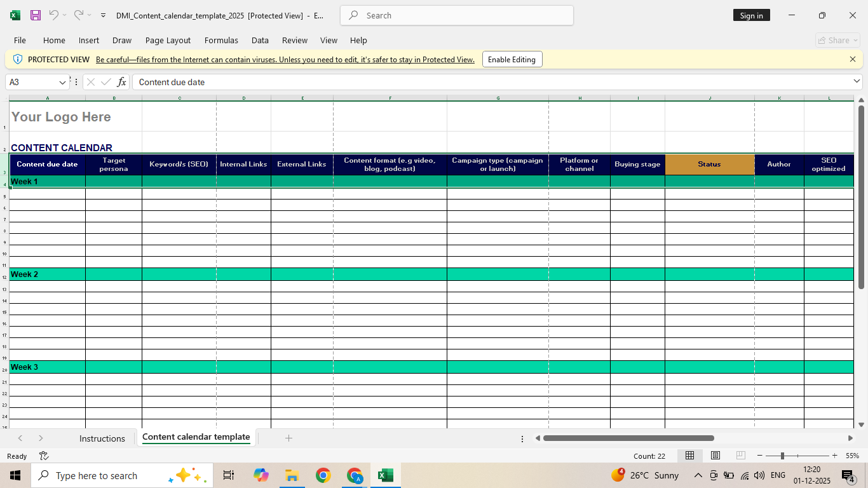This screenshot has height=488, width=868.
Task: Open the Name Box dropdown
Action: [x=62, y=81]
